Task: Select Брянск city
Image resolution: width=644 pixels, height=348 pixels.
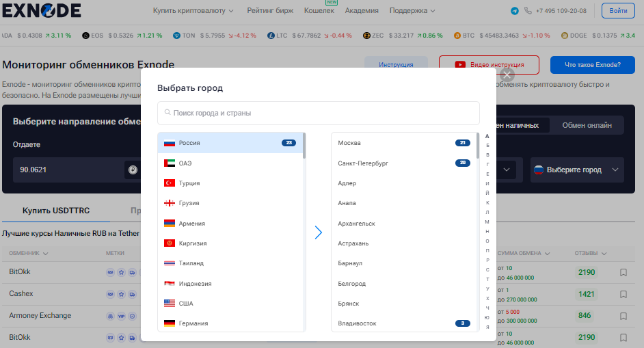Action: pyautogui.click(x=404, y=303)
